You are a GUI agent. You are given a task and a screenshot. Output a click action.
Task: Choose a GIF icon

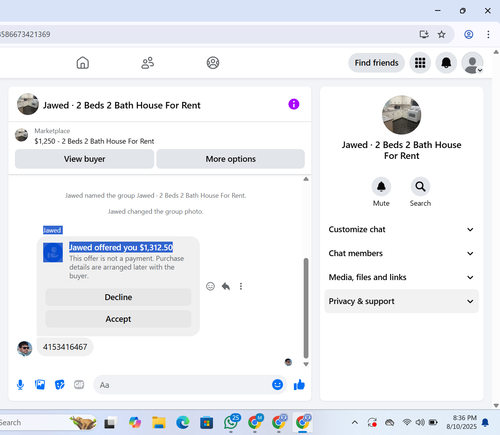(x=79, y=385)
